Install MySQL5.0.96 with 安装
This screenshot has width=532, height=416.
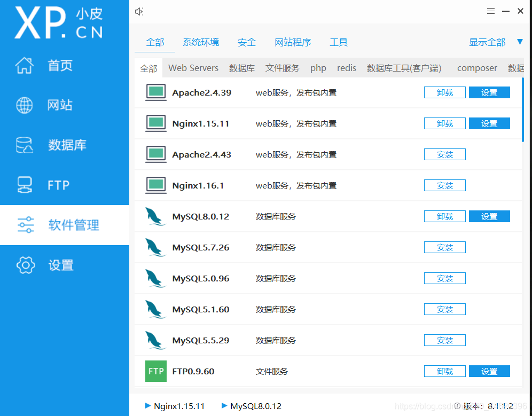coord(445,278)
